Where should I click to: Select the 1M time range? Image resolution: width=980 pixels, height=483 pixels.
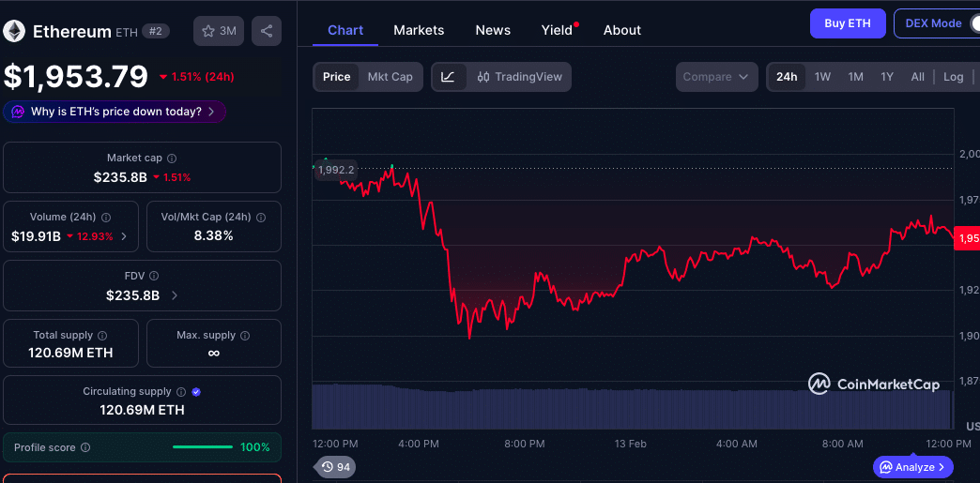tap(856, 77)
